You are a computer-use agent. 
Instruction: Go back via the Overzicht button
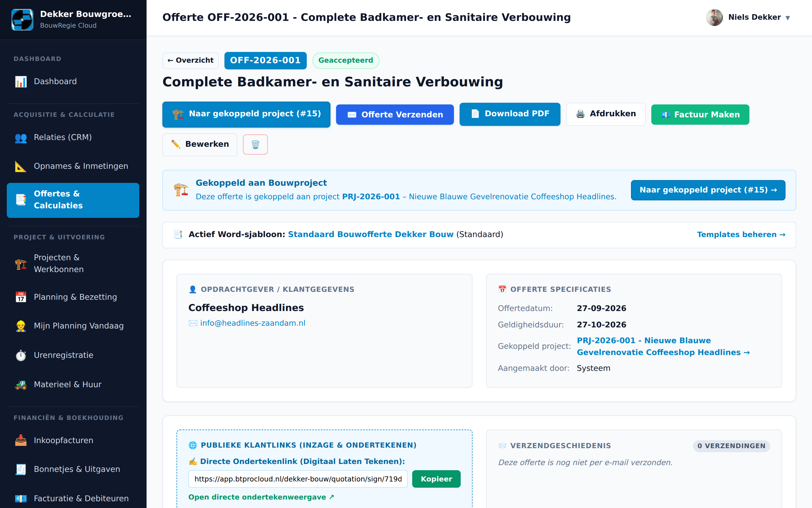coord(191,60)
